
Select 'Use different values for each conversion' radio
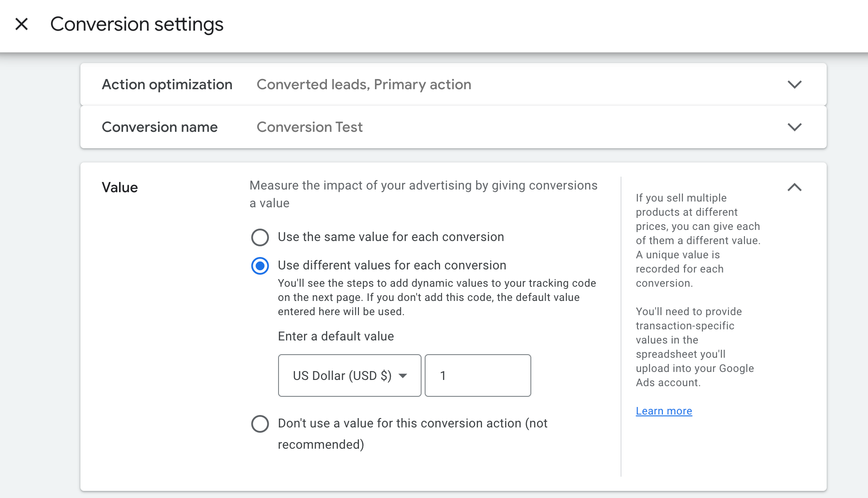coord(260,266)
